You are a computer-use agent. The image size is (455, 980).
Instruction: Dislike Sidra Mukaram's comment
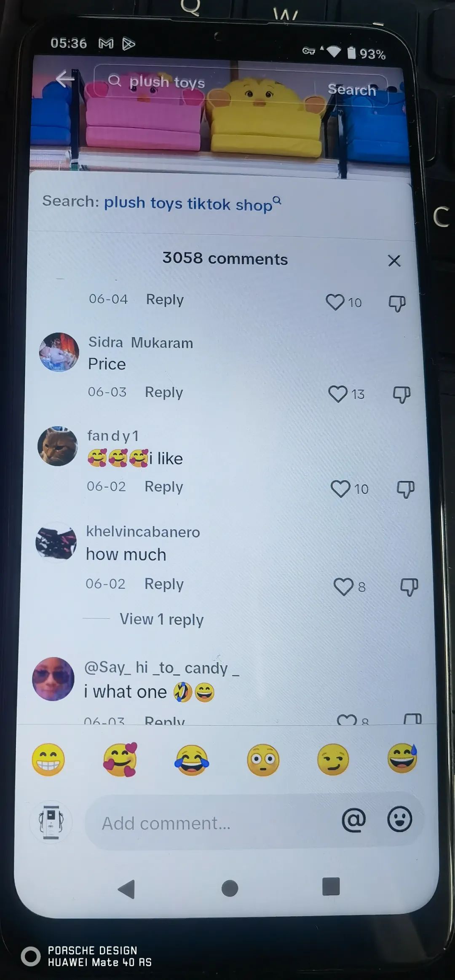pyautogui.click(x=401, y=395)
